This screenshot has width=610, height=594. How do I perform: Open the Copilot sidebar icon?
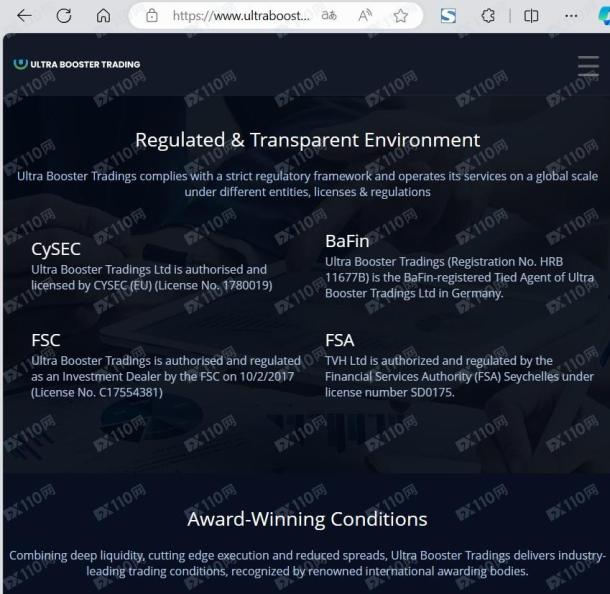[604, 16]
